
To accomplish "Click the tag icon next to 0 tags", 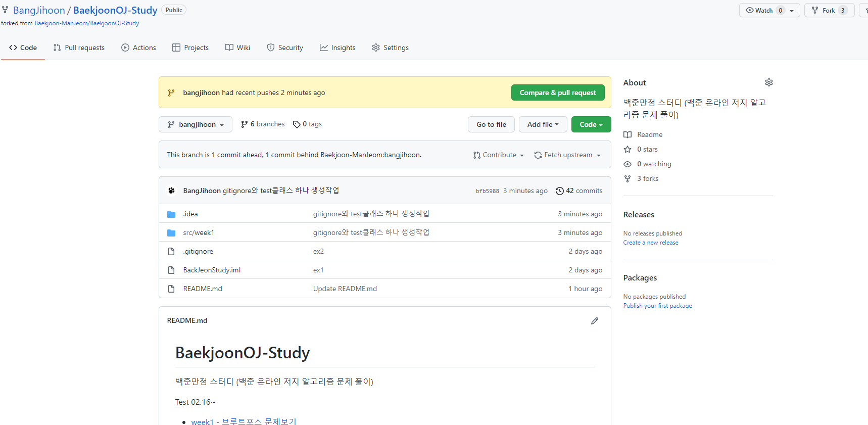I will [297, 124].
